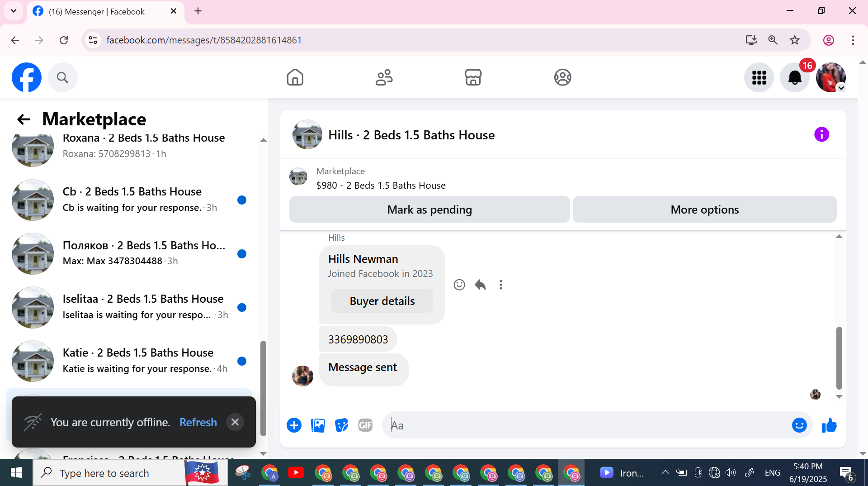Click the message thread scrollbar thumb
The image size is (868, 486).
point(839,358)
